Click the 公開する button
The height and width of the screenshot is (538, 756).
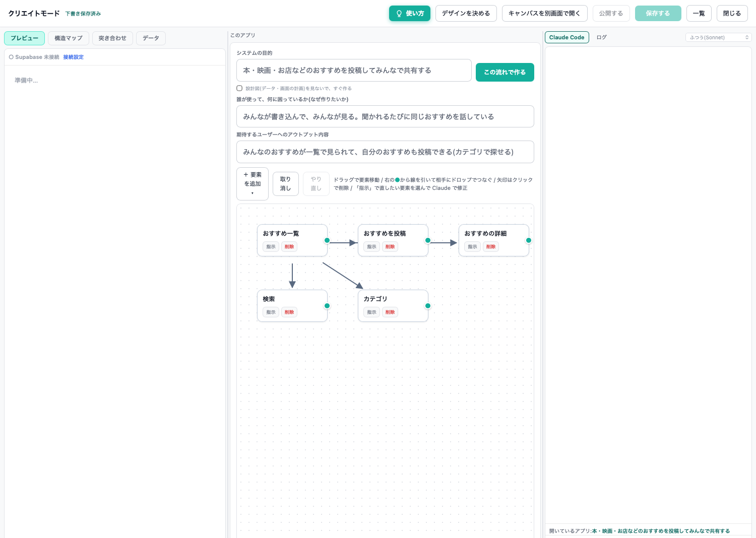pos(611,14)
